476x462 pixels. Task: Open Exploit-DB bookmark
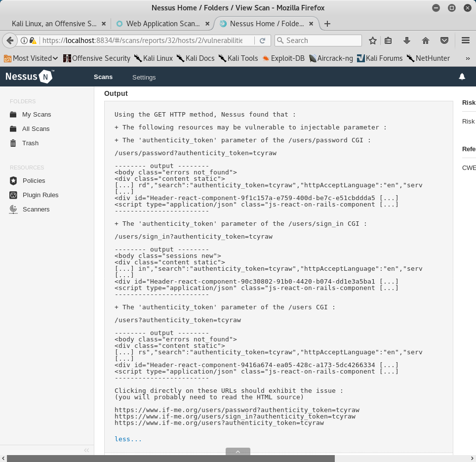(283, 58)
